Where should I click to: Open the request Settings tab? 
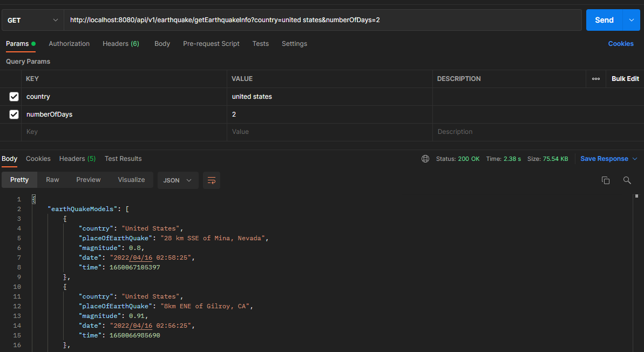pyautogui.click(x=295, y=44)
